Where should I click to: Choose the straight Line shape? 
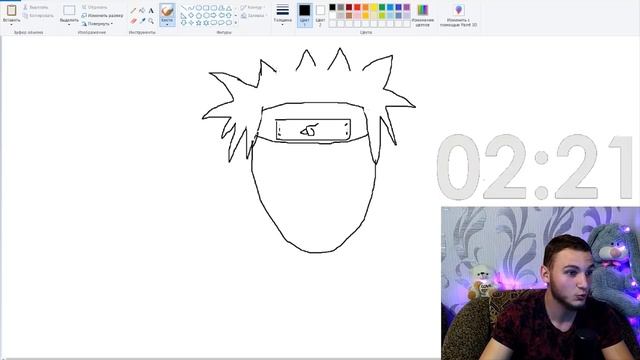click(184, 8)
